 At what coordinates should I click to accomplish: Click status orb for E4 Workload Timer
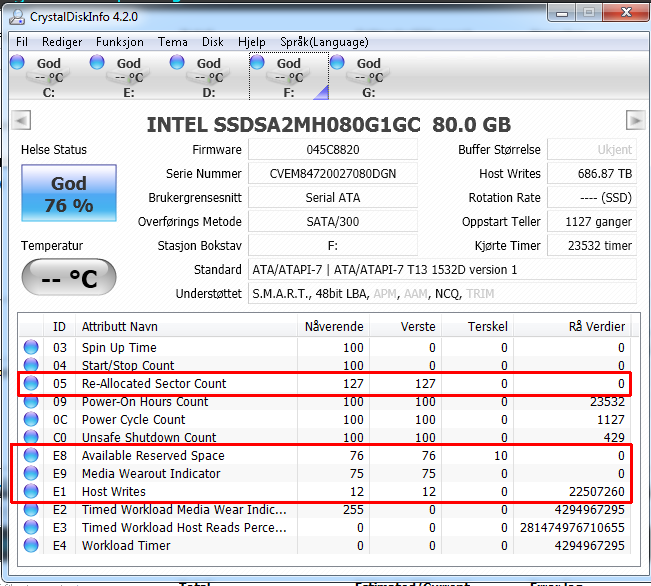pos(31,545)
